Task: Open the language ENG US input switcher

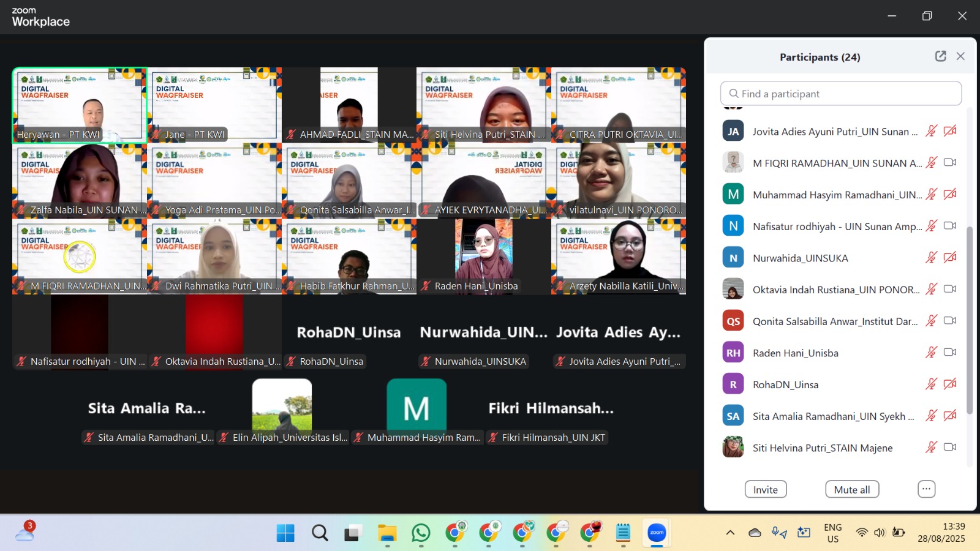Action: click(832, 533)
